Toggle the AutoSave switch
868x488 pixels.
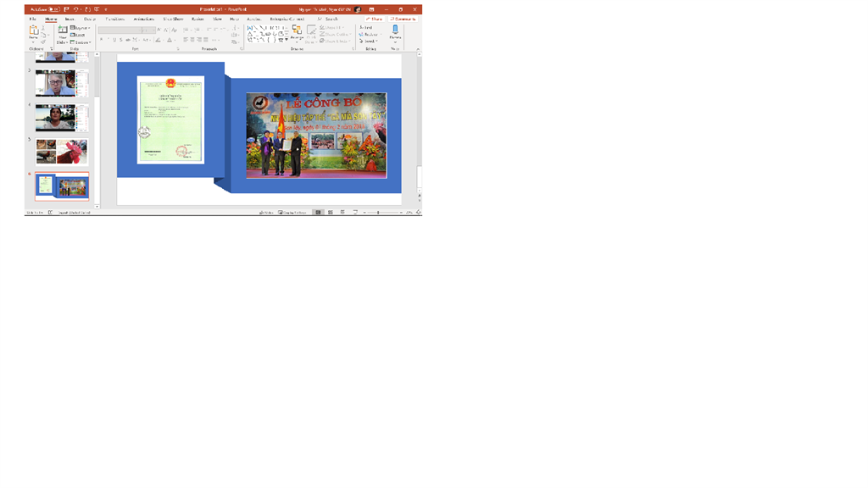click(53, 9)
